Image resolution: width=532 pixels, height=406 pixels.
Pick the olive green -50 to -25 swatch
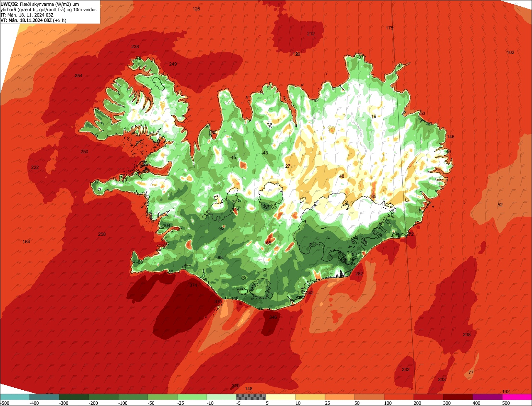(x=162, y=397)
